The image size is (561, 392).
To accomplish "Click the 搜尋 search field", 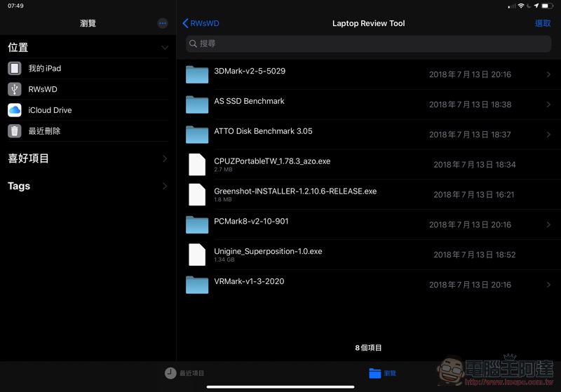I will pyautogui.click(x=368, y=43).
